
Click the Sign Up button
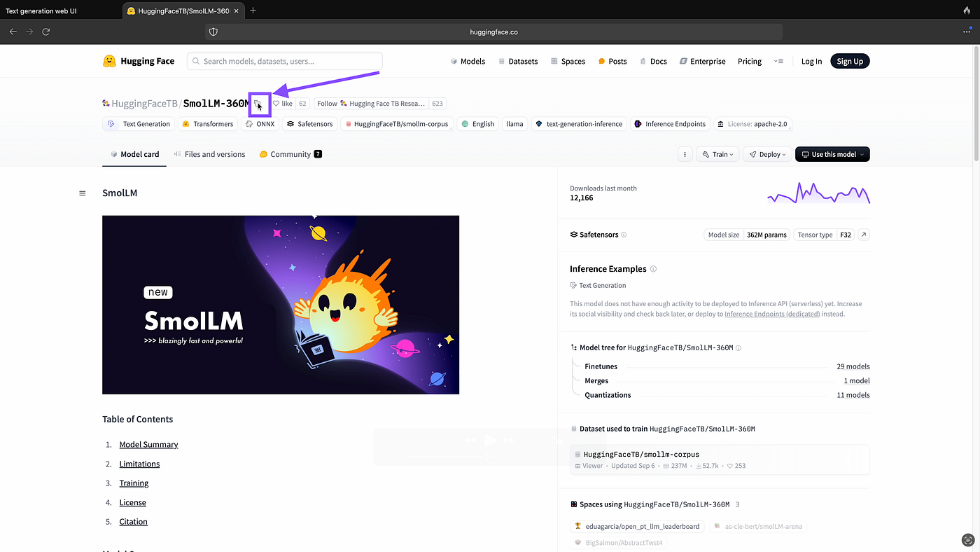coord(850,62)
